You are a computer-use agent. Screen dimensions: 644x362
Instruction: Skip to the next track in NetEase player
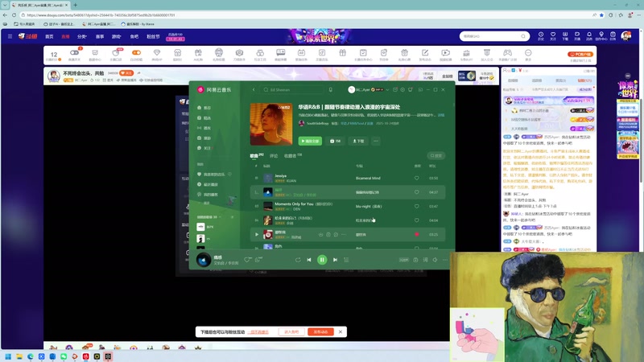[x=335, y=260]
